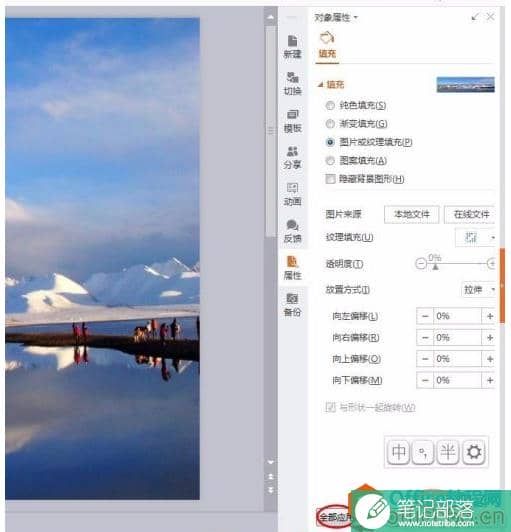Click 向右偏移(R) percentage field
This screenshot has height=532, width=511.
click(457, 338)
